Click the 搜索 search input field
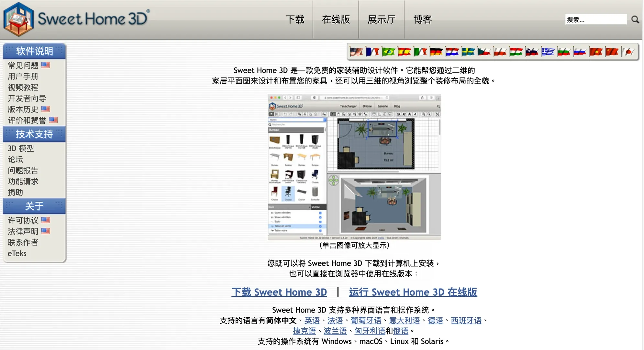This screenshot has height=350, width=644. coord(596,20)
